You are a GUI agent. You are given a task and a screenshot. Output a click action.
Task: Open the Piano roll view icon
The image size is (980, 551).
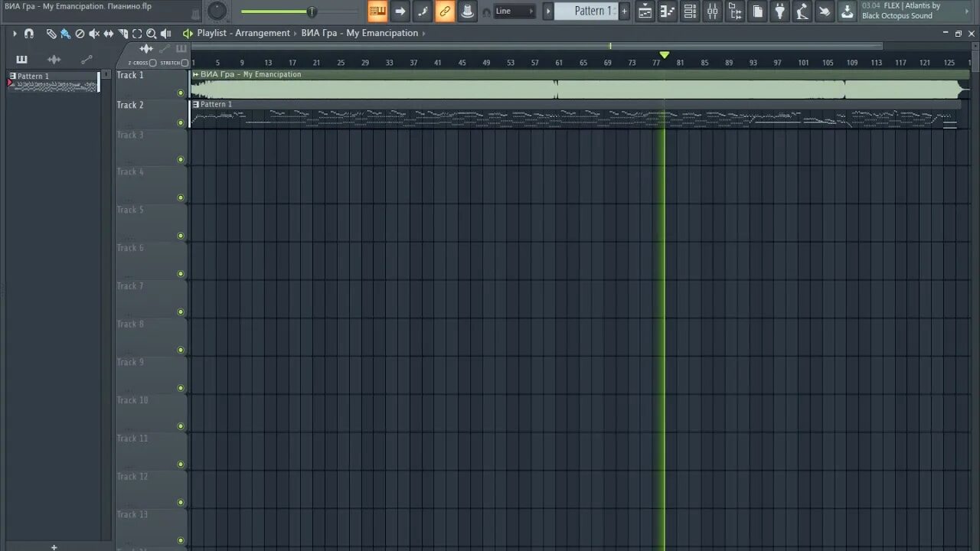tap(668, 11)
